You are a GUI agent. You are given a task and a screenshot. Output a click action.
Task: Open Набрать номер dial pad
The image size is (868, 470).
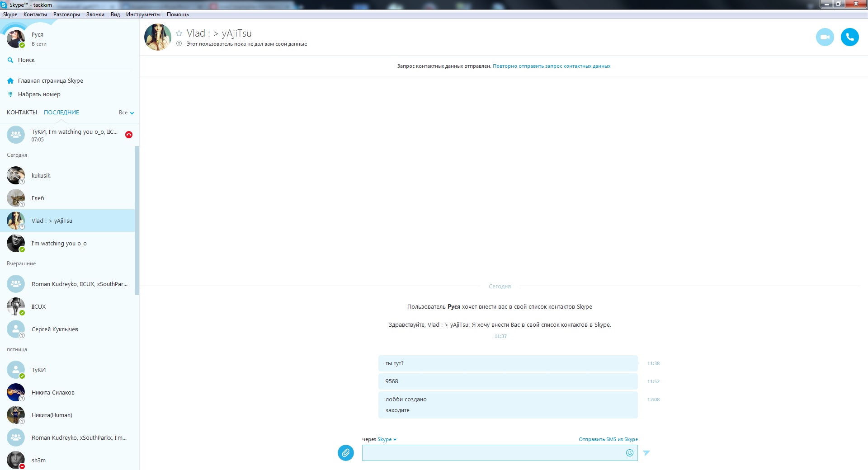(39, 94)
